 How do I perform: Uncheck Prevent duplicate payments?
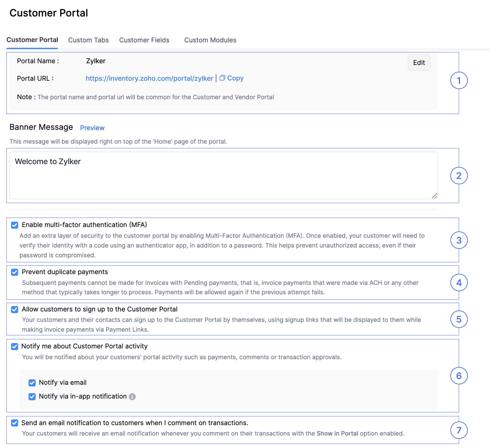pyautogui.click(x=15, y=272)
